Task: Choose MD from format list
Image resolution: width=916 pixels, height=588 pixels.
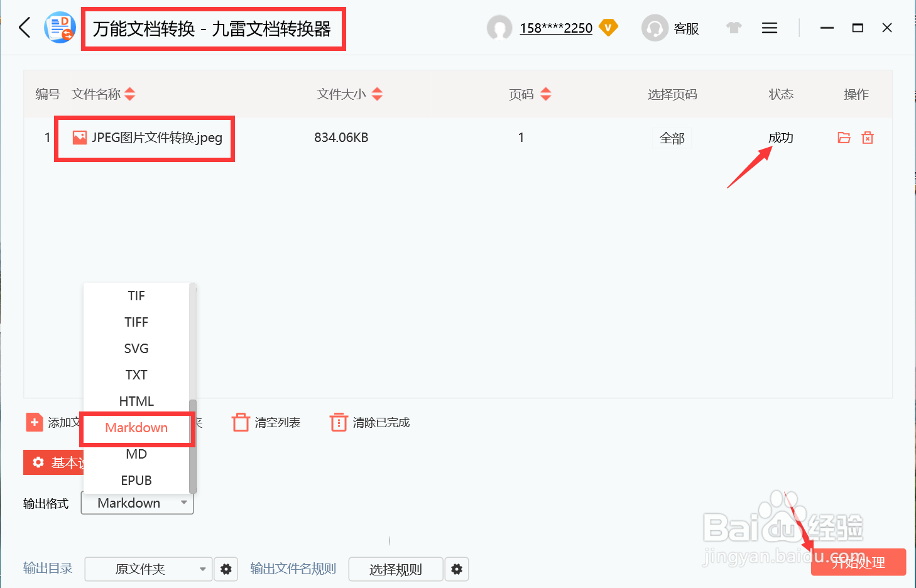Action: [x=136, y=454]
